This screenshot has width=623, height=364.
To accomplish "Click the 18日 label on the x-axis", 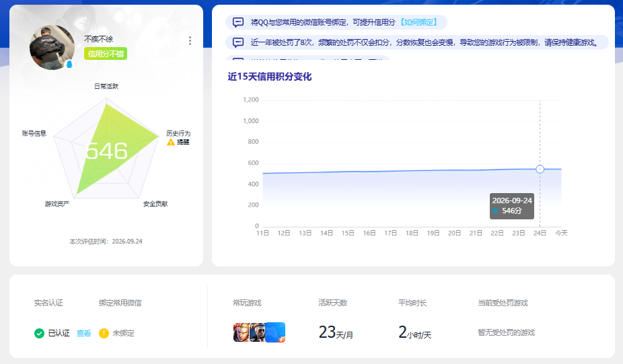I will coord(412,233).
